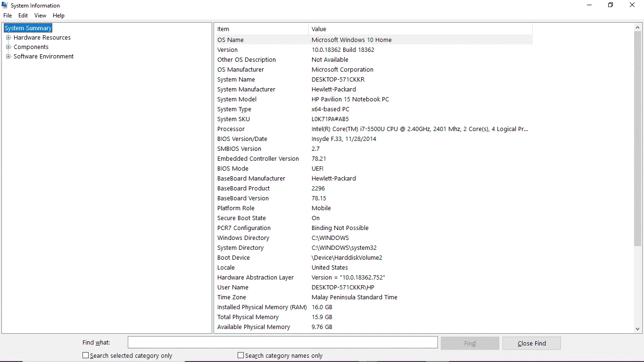Select the BaseBoard Product row

[x=374, y=189]
